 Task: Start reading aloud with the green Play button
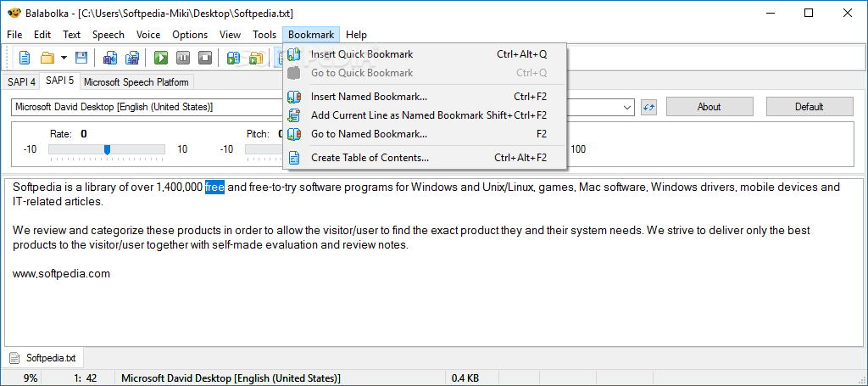coord(161,57)
